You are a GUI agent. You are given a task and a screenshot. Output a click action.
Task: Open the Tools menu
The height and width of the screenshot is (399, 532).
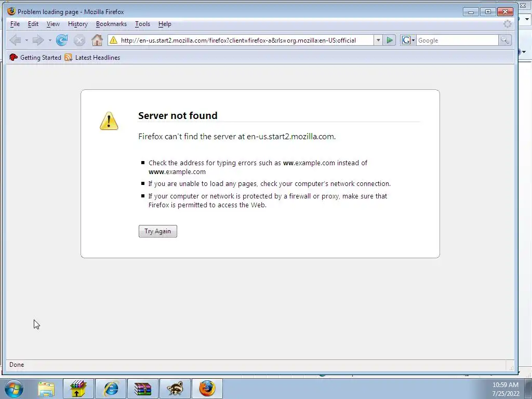(x=142, y=24)
